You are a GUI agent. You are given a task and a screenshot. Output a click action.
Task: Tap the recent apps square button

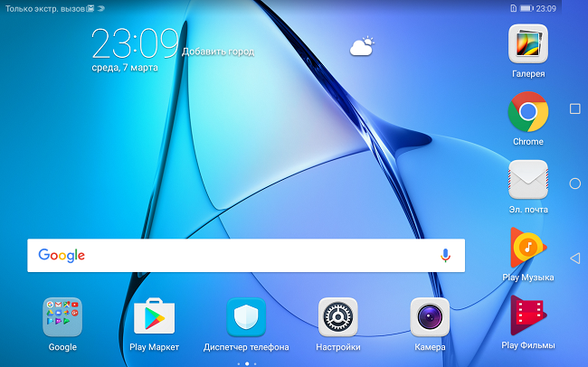pos(574,108)
